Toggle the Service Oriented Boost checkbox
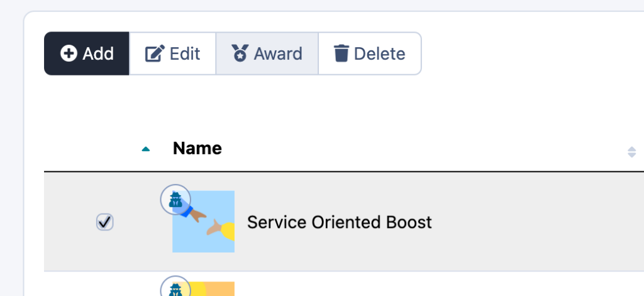The height and width of the screenshot is (296, 644). [x=104, y=222]
